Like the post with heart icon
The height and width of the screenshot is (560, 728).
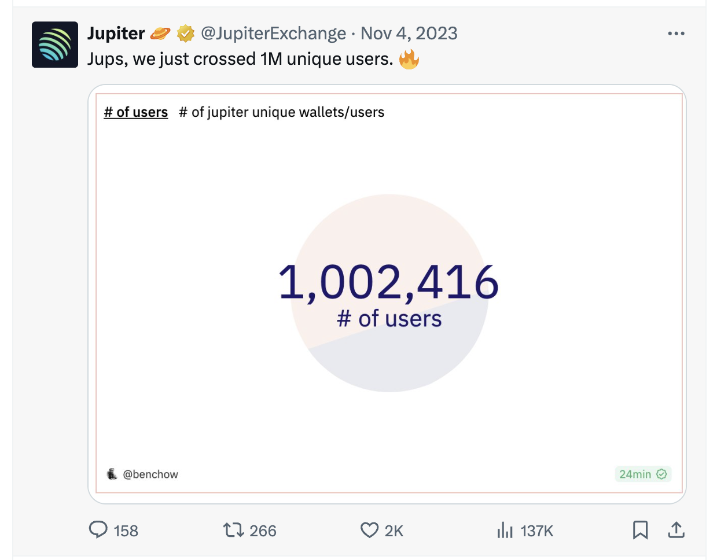pyautogui.click(x=369, y=530)
